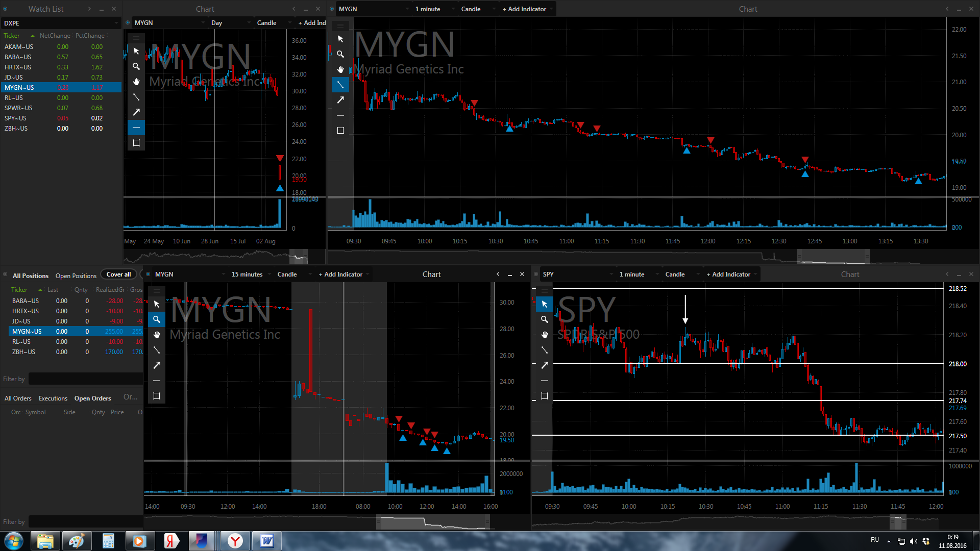980x551 pixels.
Task: Select horizontal line tool in 1-minute MYGN chart
Action: pos(340,115)
